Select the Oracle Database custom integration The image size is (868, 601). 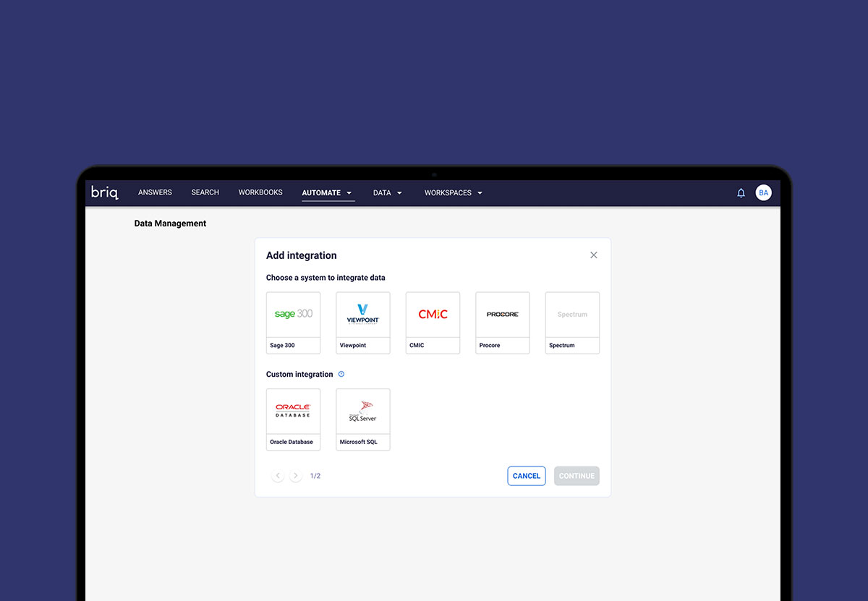(x=293, y=419)
